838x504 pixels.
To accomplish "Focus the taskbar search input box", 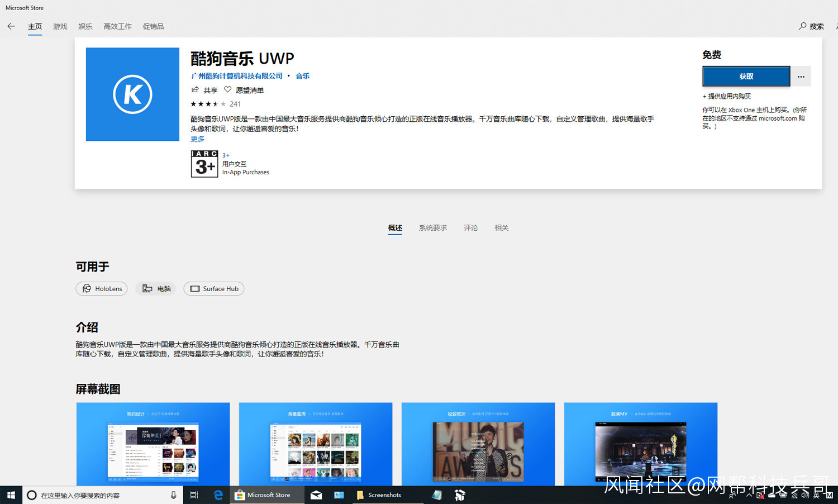I will [103, 495].
